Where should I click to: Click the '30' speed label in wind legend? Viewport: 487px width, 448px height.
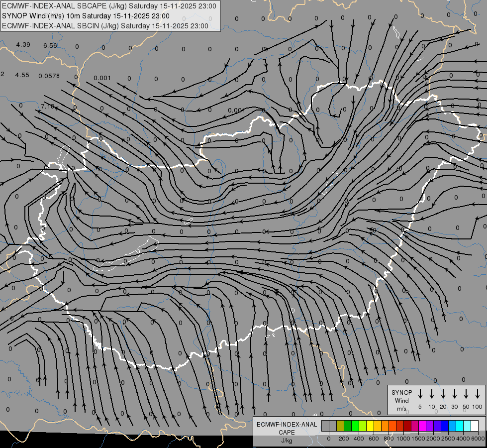(454, 407)
